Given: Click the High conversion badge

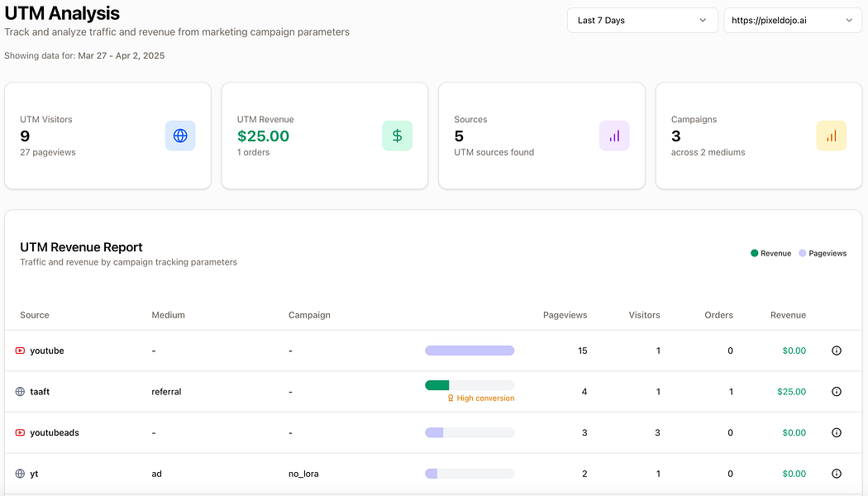Looking at the screenshot, I should pyautogui.click(x=480, y=398).
